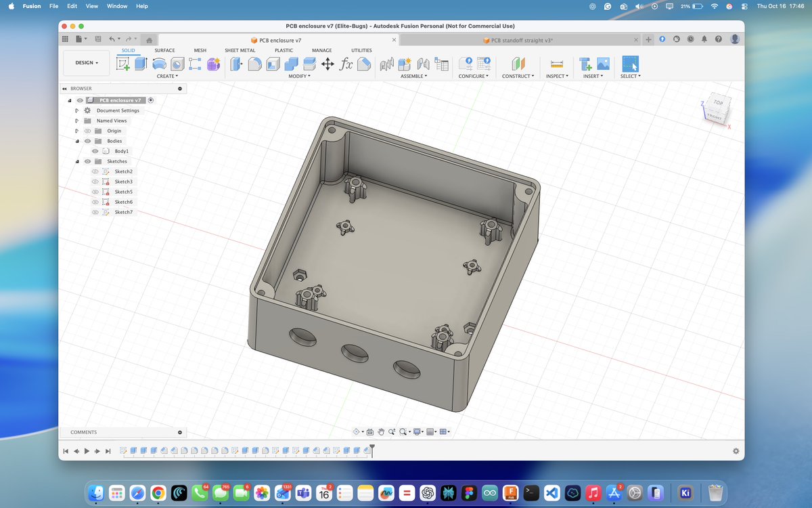Switch to the SURFACE tab
This screenshot has height=508, width=812.
click(164, 50)
